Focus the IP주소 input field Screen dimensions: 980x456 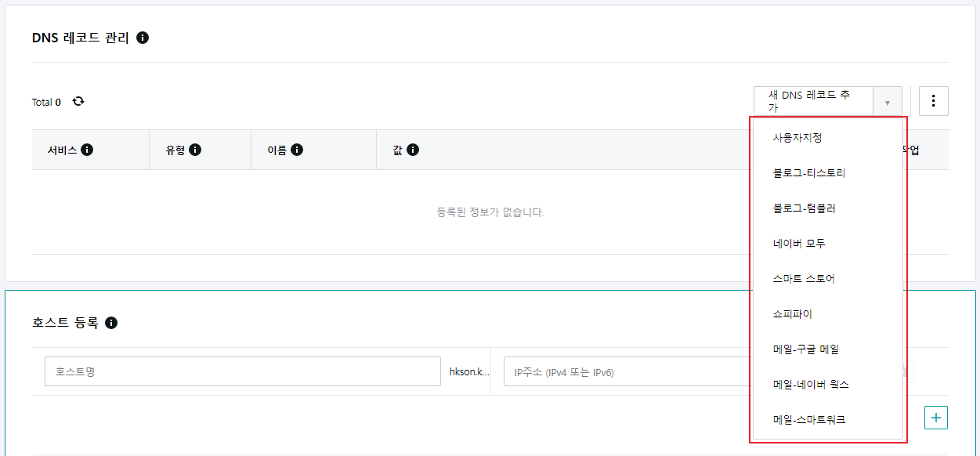click(627, 372)
